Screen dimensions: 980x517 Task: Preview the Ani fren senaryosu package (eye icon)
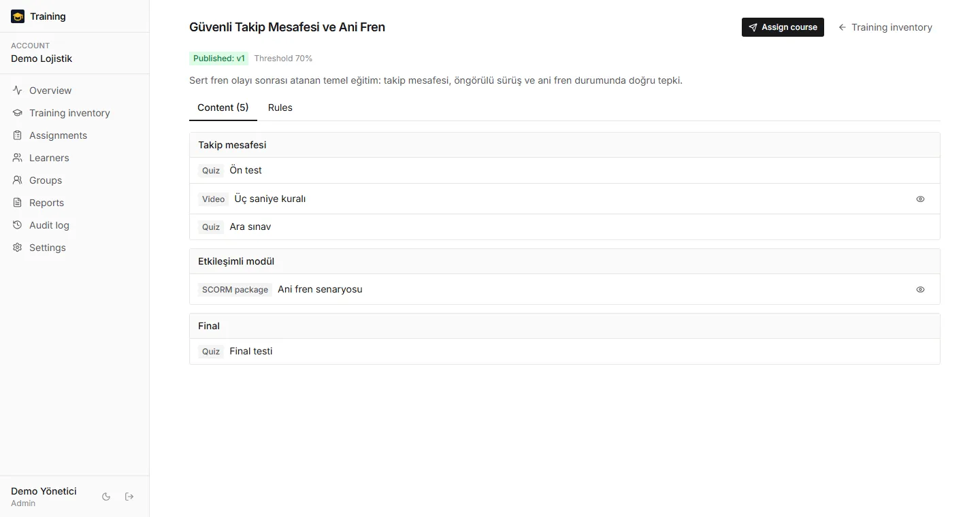pyautogui.click(x=920, y=290)
